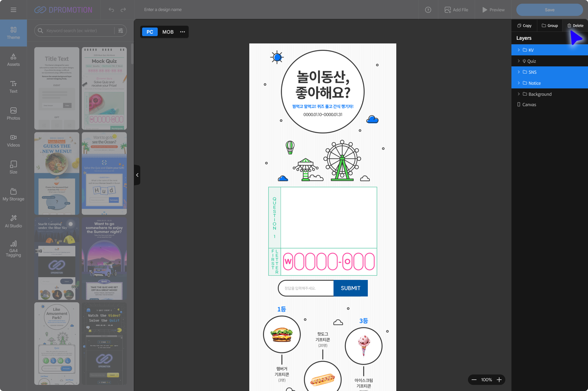Open GA4 Tagging in the sidebar
Viewport: 588px width, 391px height.
point(13,248)
